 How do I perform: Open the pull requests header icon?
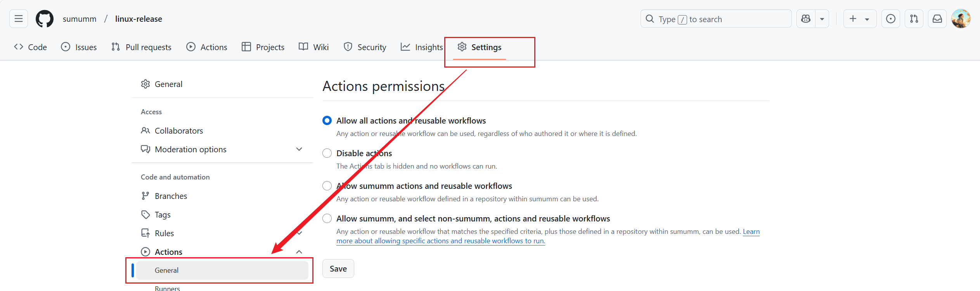pyautogui.click(x=914, y=19)
